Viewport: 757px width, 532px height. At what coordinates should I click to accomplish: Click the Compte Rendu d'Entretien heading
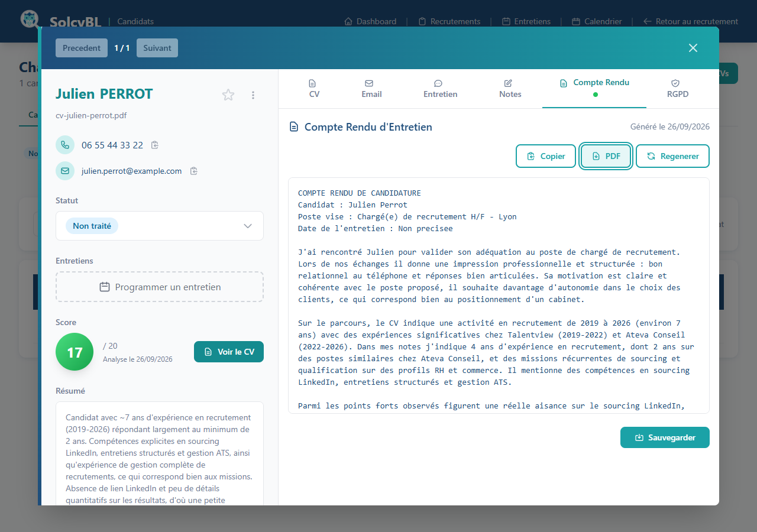(368, 126)
